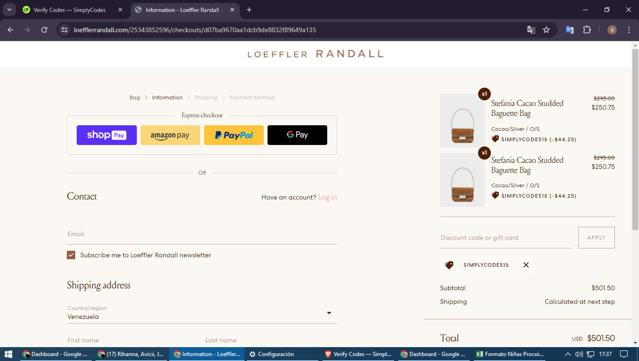Open Verify Codes taskbar window
Screen dimensions: 639x361
click(x=358, y=354)
